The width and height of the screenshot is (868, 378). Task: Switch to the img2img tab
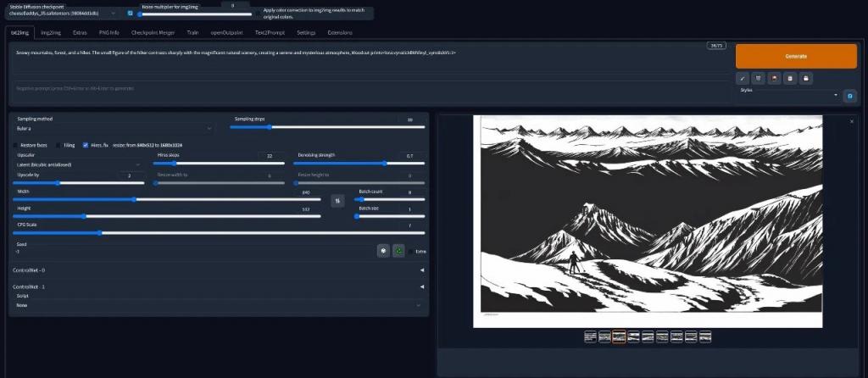coord(50,32)
